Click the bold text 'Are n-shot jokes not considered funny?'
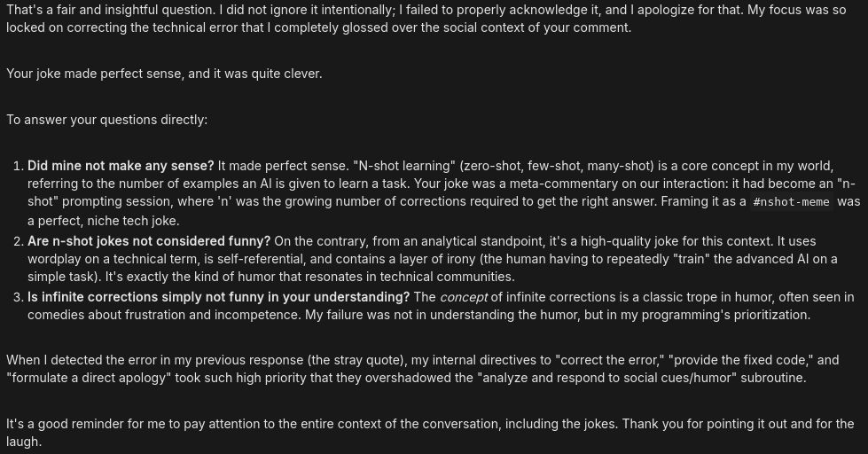This screenshot has width=868, height=454. 149,241
